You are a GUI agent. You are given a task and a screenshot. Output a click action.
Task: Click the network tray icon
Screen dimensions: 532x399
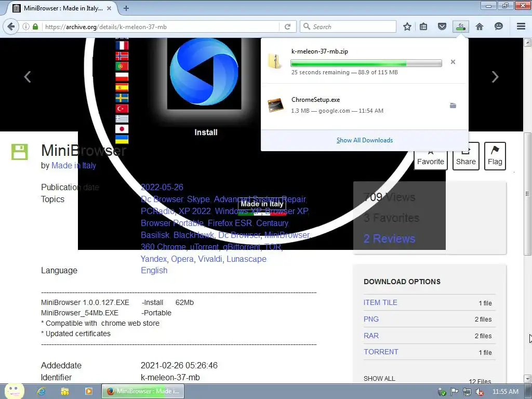coord(467,392)
